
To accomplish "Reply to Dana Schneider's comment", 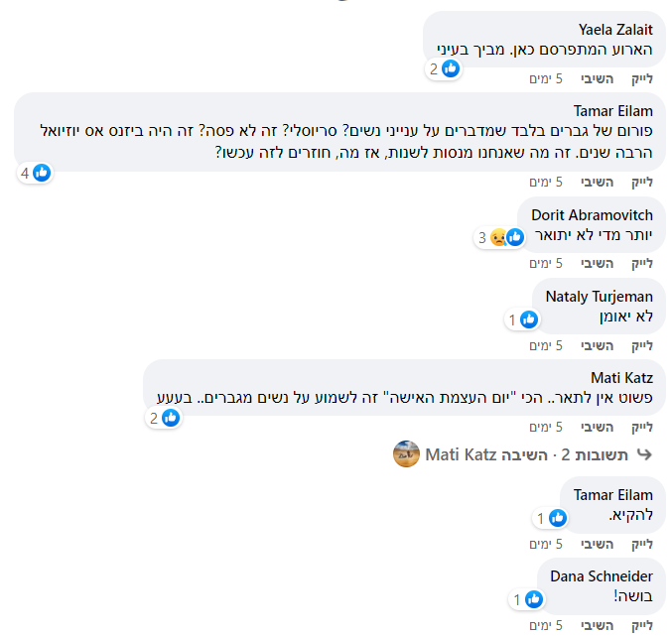I will pyautogui.click(x=597, y=625).
